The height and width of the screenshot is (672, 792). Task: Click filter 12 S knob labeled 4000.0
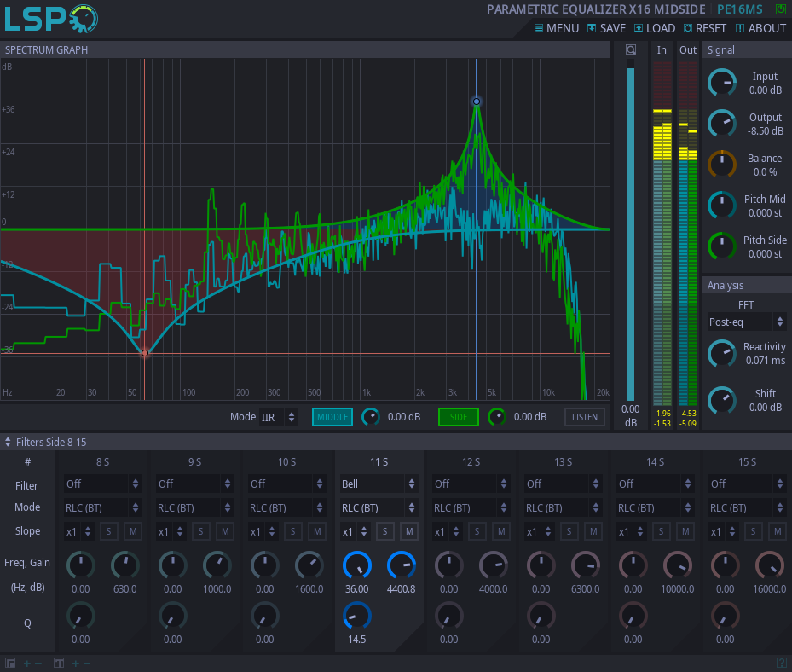[494, 565]
